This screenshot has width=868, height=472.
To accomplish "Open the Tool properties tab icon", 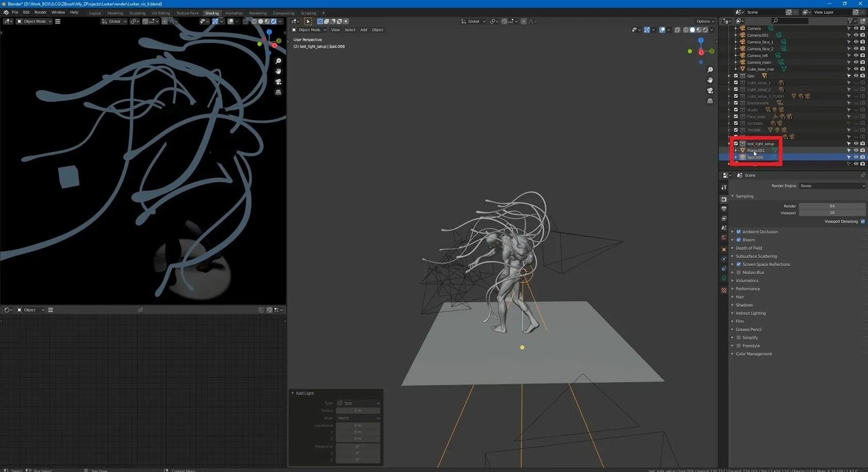I will pyautogui.click(x=724, y=187).
